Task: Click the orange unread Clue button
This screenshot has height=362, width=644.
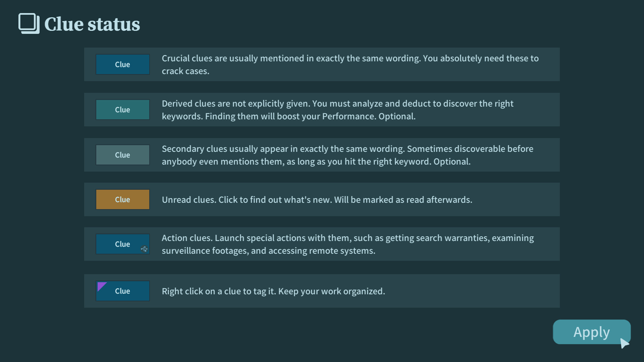Action: tap(122, 199)
